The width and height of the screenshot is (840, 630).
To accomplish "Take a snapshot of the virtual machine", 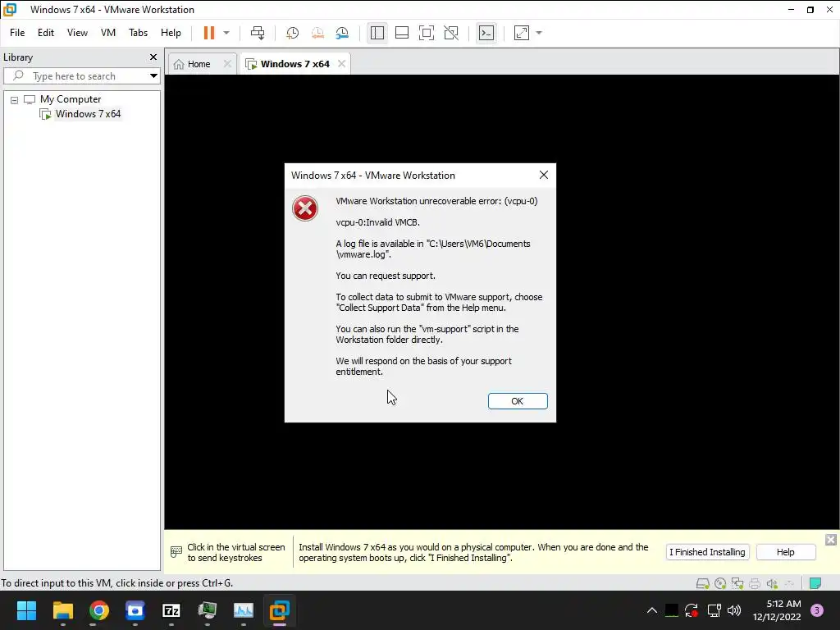I will pos(293,33).
